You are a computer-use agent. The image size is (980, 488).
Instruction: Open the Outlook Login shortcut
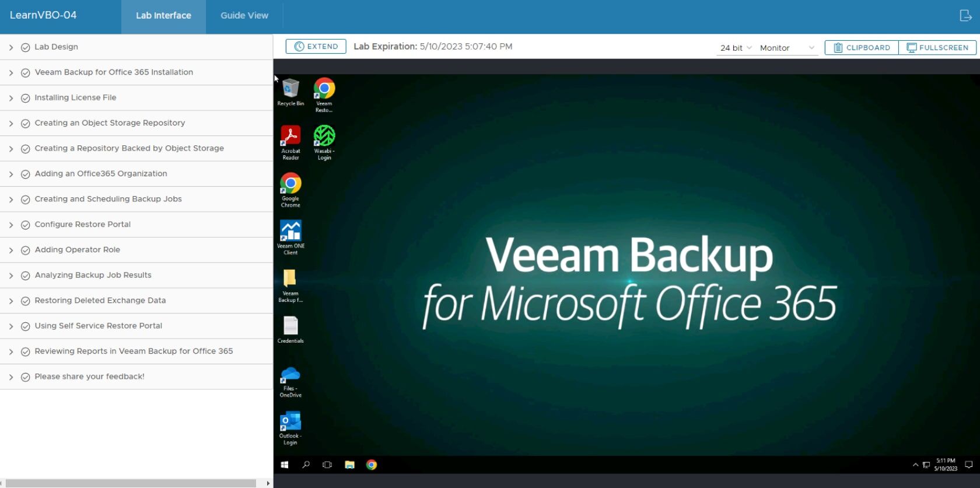(290, 428)
